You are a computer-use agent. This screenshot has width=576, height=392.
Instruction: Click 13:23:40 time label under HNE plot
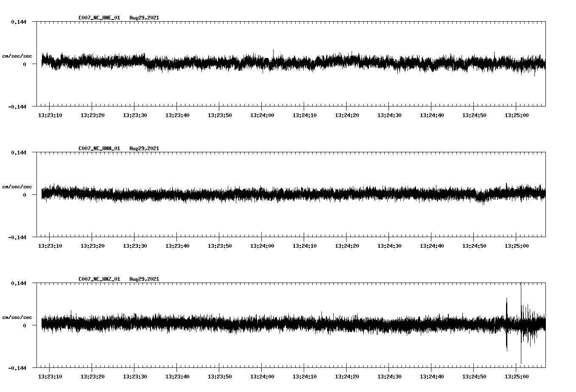tap(177, 115)
